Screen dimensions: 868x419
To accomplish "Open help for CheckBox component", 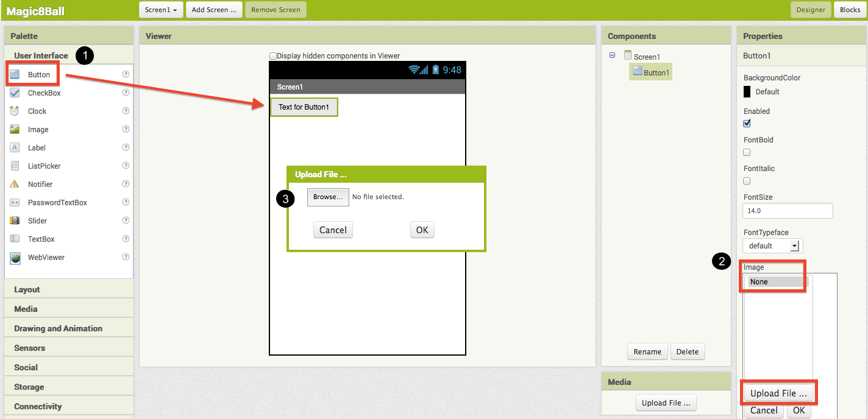I will pos(126,93).
